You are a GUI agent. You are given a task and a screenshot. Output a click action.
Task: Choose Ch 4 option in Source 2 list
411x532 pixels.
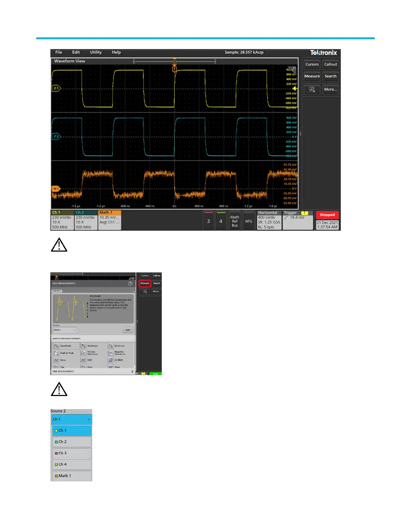[72, 464]
